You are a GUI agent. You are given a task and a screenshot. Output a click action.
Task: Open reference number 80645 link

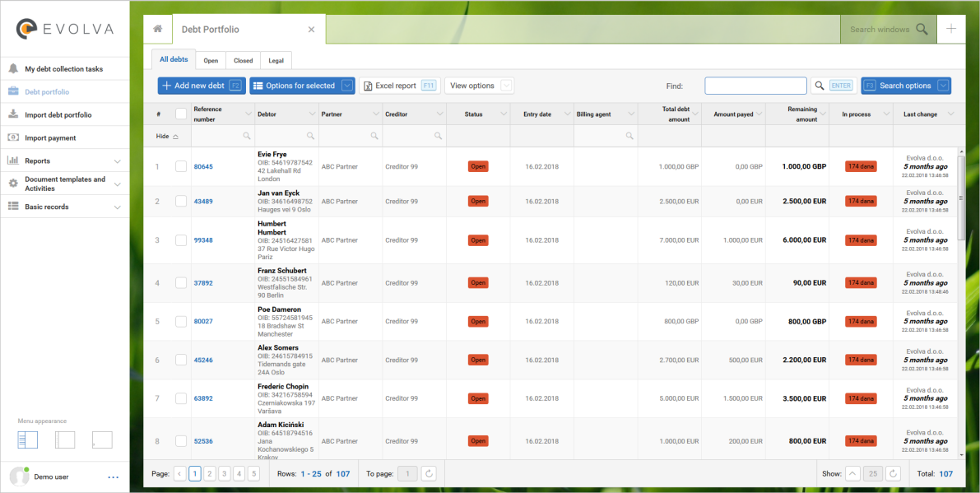203,167
